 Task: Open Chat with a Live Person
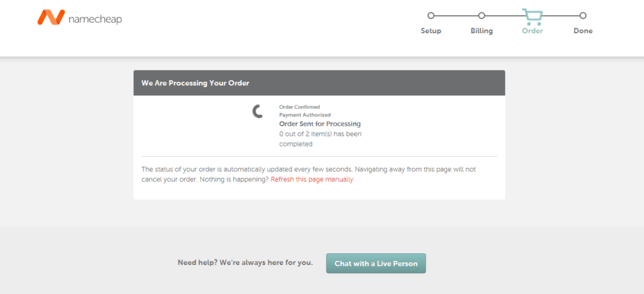coord(375,263)
